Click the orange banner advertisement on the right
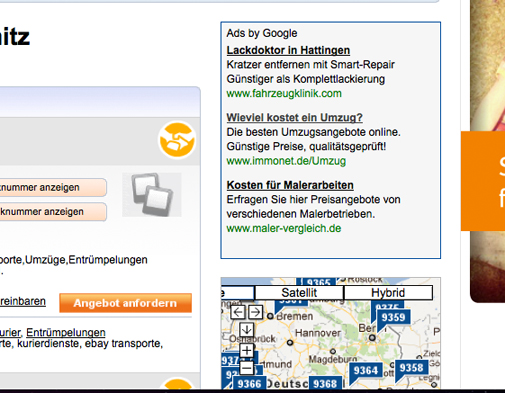This screenshot has height=393, width=505. coord(483,181)
